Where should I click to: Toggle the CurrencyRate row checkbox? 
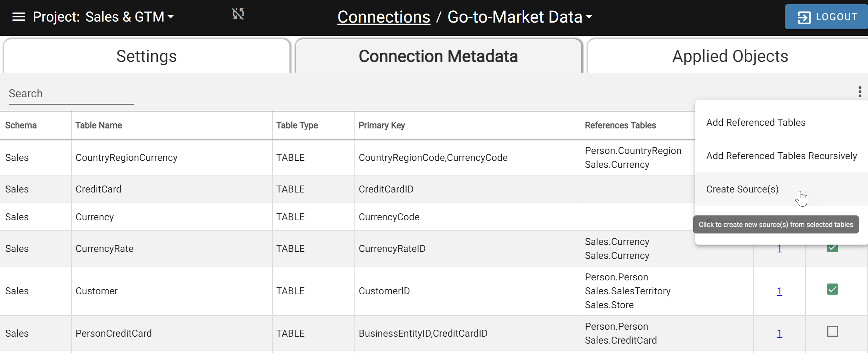[832, 248]
